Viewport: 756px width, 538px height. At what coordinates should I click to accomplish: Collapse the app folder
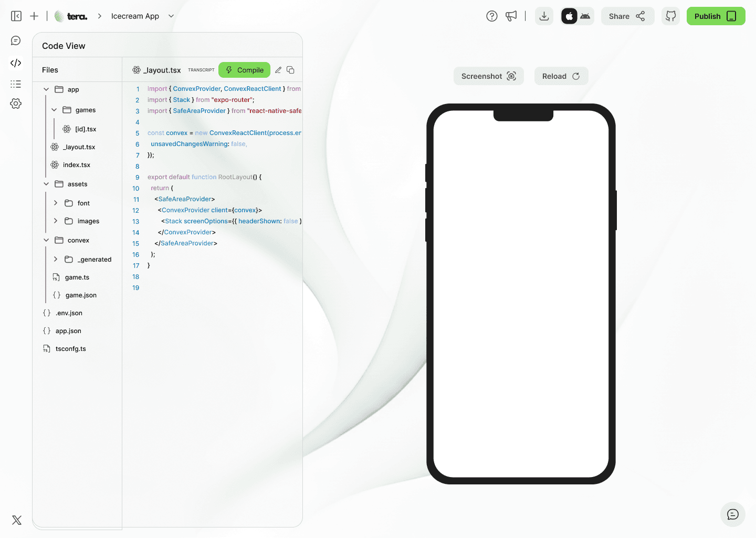46,89
